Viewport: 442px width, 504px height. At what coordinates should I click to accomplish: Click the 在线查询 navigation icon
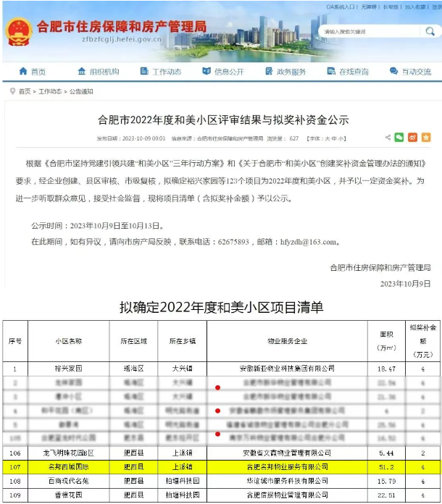pyautogui.click(x=330, y=72)
